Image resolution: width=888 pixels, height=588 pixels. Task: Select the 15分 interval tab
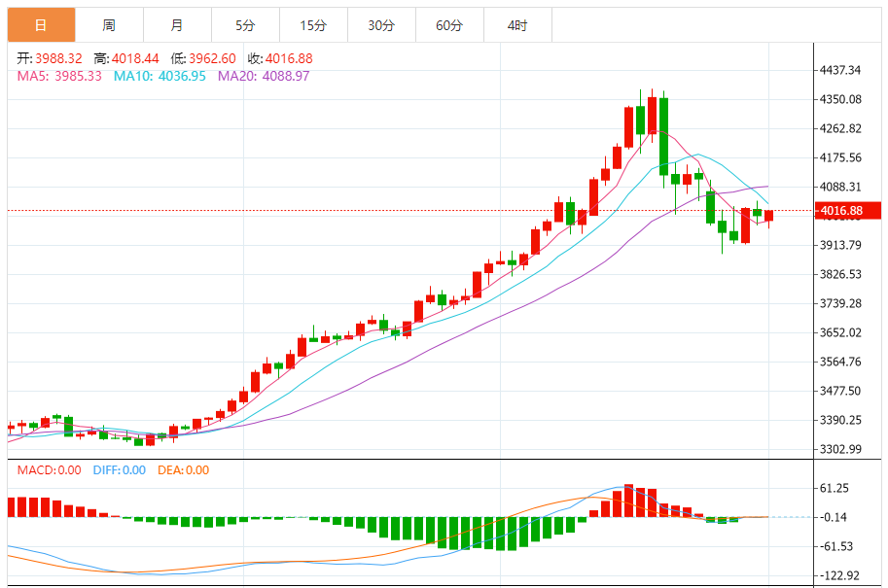pos(313,25)
